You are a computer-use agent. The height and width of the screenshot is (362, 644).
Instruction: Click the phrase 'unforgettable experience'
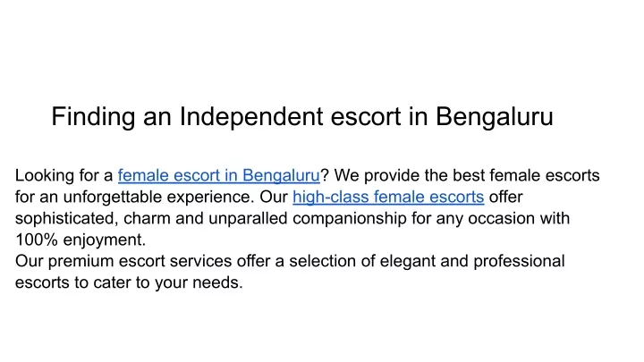pos(158,197)
